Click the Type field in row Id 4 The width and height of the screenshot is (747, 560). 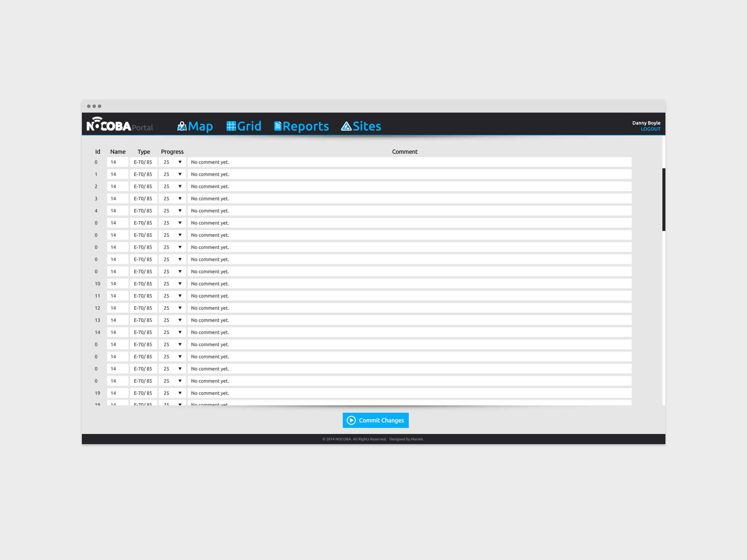pyautogui.click(x=143, y=211)
